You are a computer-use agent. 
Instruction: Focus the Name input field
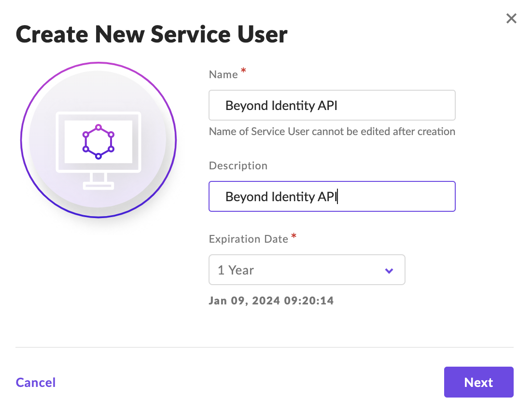tap(332, 105)
